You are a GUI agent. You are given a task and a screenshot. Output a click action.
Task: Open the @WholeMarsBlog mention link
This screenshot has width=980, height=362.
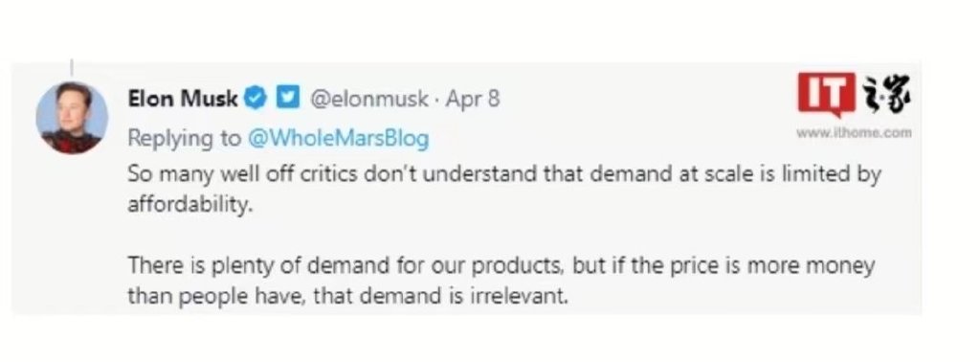(x=338, y=138)
